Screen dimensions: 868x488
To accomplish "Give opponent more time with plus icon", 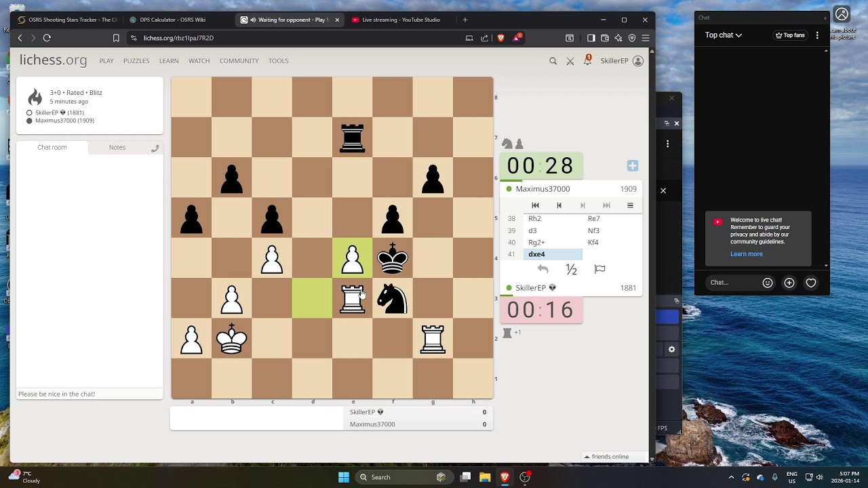I will tap(632, 165).
